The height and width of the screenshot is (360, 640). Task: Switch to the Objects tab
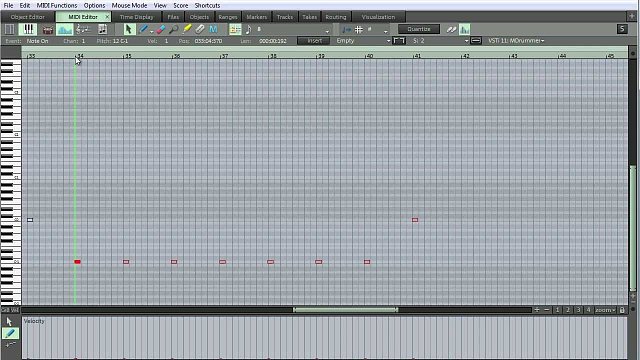199,17
